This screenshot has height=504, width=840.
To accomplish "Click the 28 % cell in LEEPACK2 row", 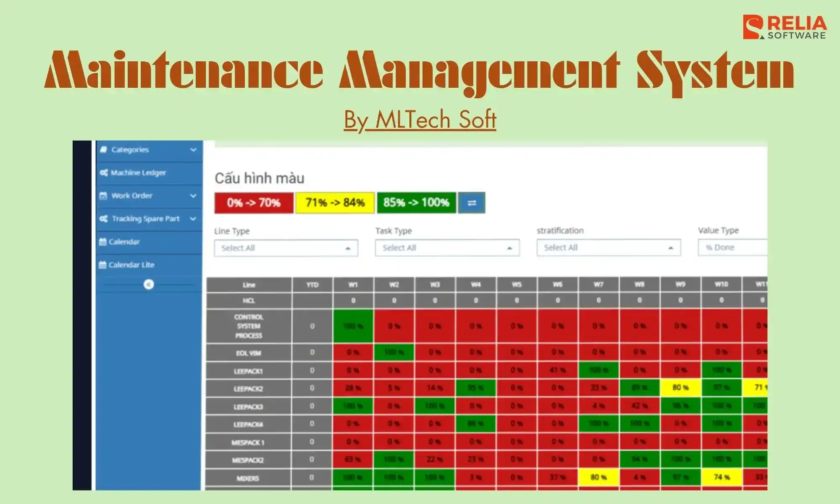I will coord(353,388).
